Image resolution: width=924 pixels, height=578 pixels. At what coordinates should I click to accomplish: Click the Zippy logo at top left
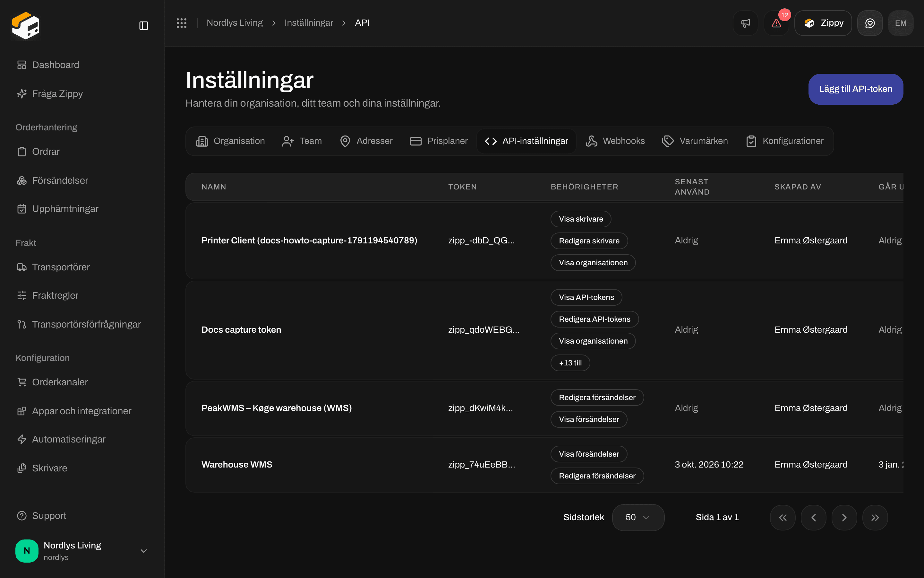coord(26,26)
